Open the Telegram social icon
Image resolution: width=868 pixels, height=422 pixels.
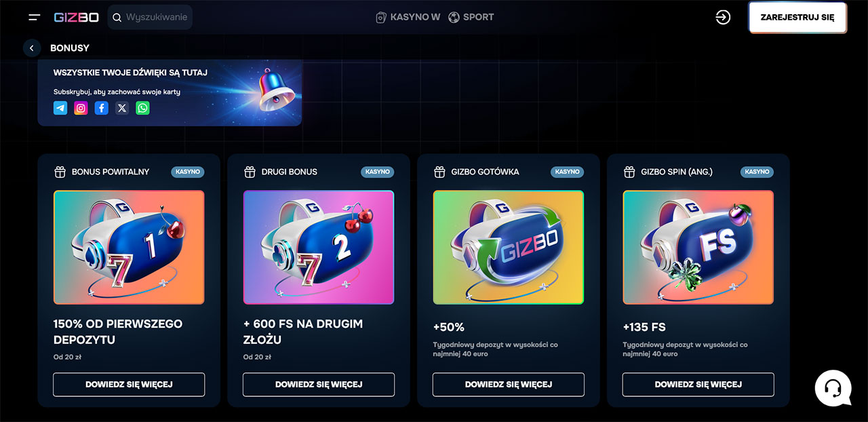point(60,108)
